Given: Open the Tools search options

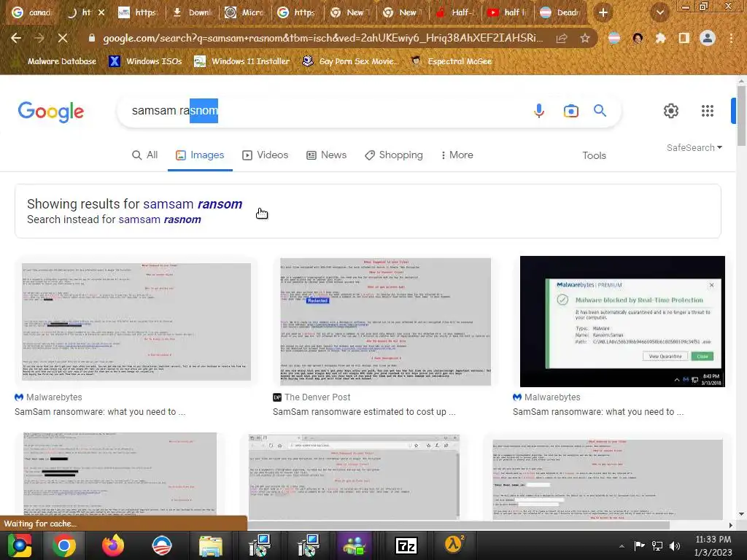Looking at the screenshot, I should tap(594, 156).
